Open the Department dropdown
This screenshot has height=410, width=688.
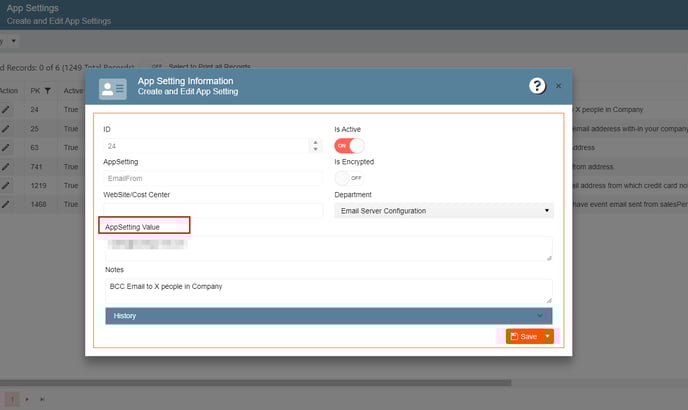click(x=444, y=211)
